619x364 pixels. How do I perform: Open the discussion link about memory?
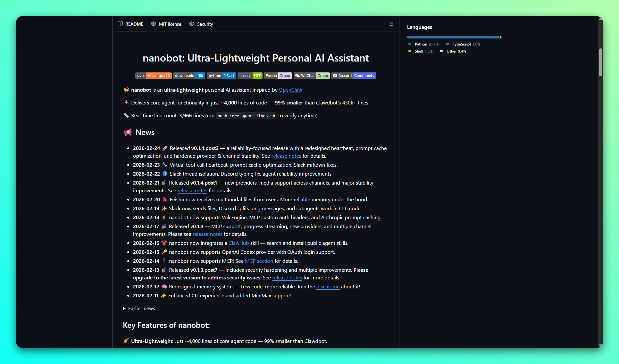(x=328, y=287)
